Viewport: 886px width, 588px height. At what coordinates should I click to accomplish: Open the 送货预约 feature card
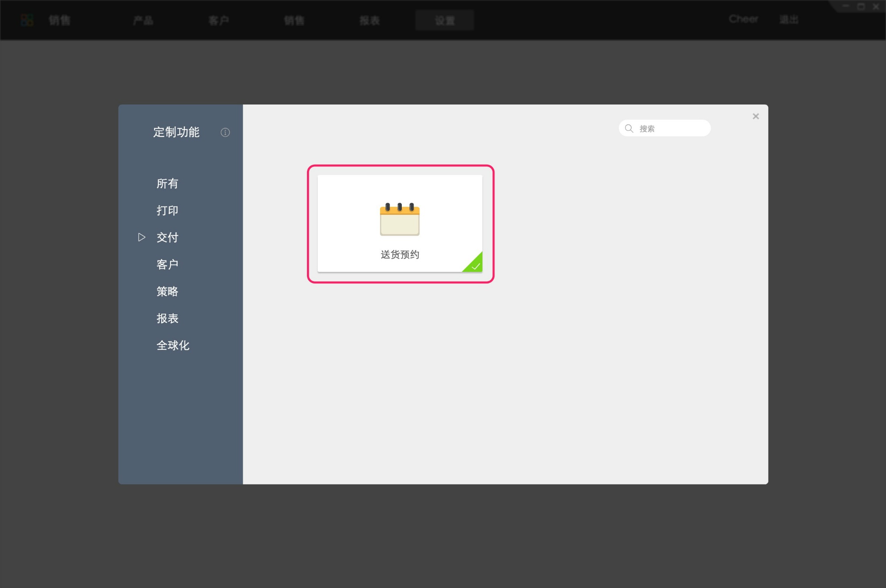400,224
